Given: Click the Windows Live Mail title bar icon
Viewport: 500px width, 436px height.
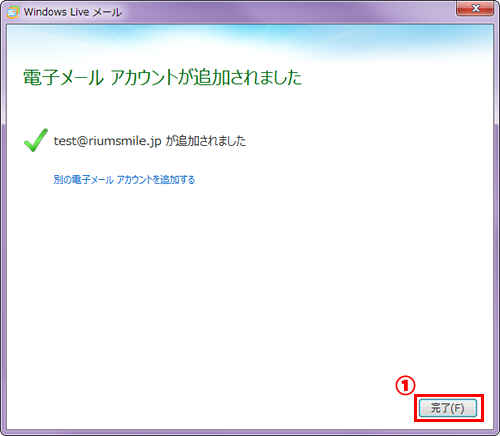Looking at the screenshot, I should pos(13,12).
